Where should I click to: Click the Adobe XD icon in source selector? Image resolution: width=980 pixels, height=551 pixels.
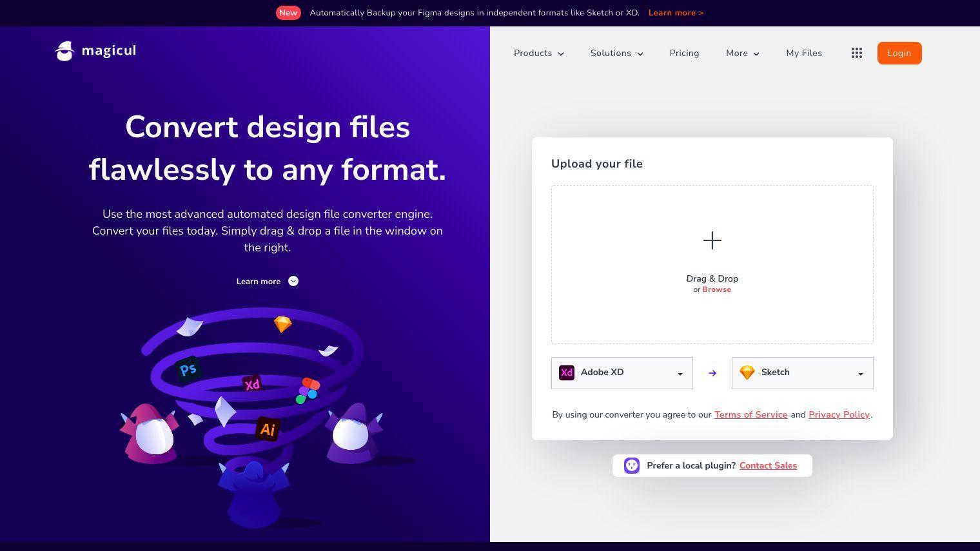pos(567,372)
